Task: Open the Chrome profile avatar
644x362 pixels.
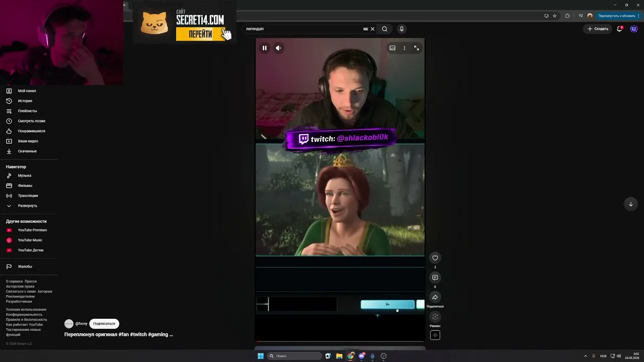Action: click(x=590, y=16)
